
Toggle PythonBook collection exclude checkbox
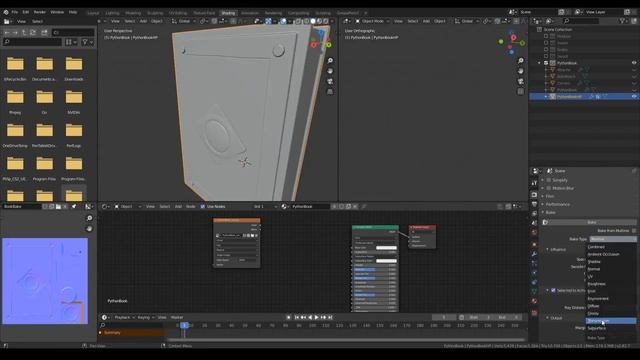click(546, 63)
